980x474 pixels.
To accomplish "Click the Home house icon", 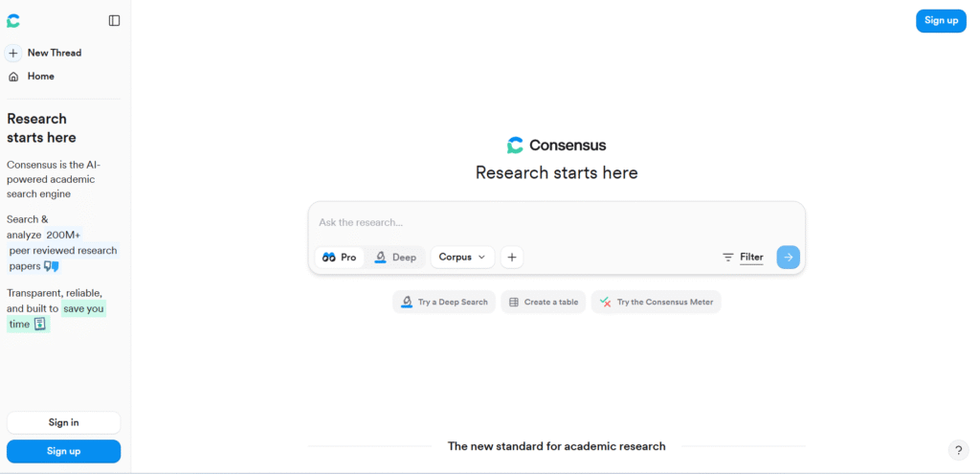I will (x=13, y=77).
